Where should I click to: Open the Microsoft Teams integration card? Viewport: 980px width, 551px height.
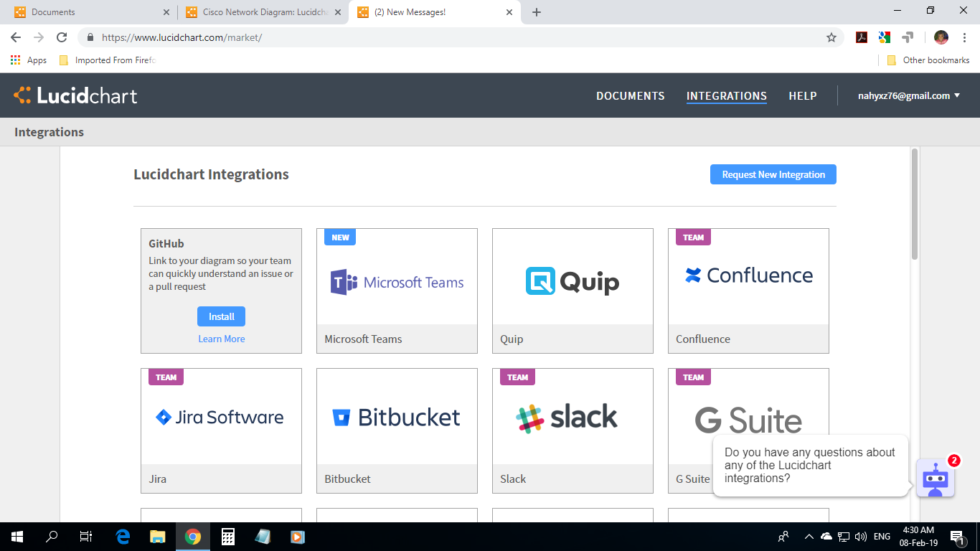point(397,291)
